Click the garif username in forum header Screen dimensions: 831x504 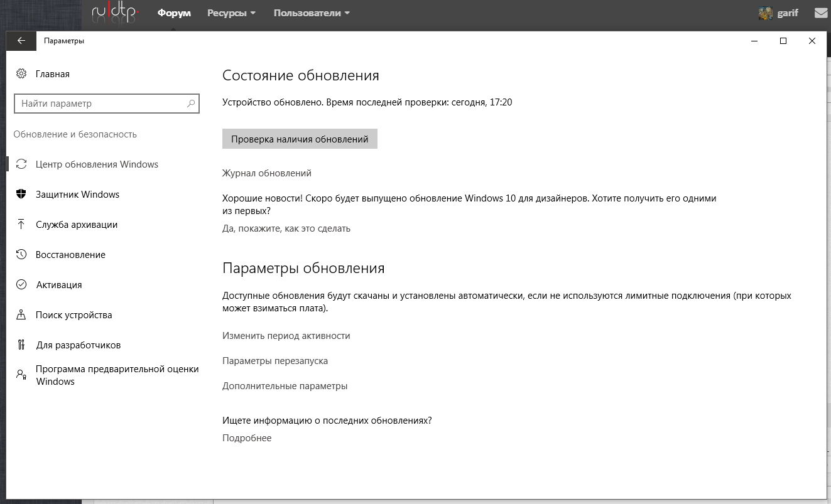[788, 13]
